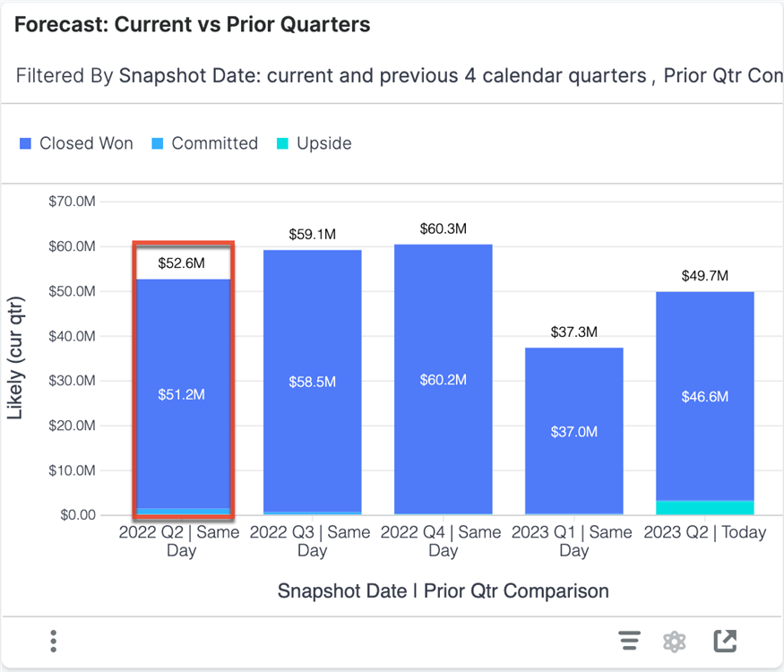The height and width of the screenshot is (672, 784).
Task: Click the 2022 Q4 $60.2M bar
Action: tap(443, 380)
